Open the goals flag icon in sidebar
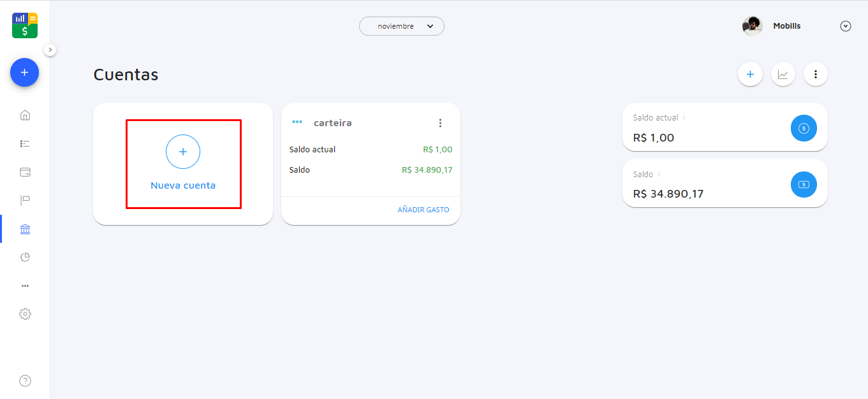868x399 pixels. 25,201
